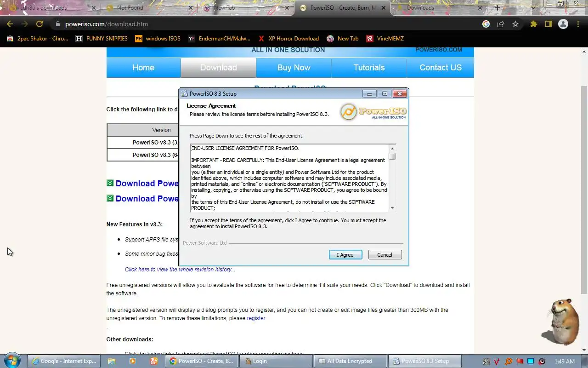Open Chrome three-dot menu

point(578,24)
